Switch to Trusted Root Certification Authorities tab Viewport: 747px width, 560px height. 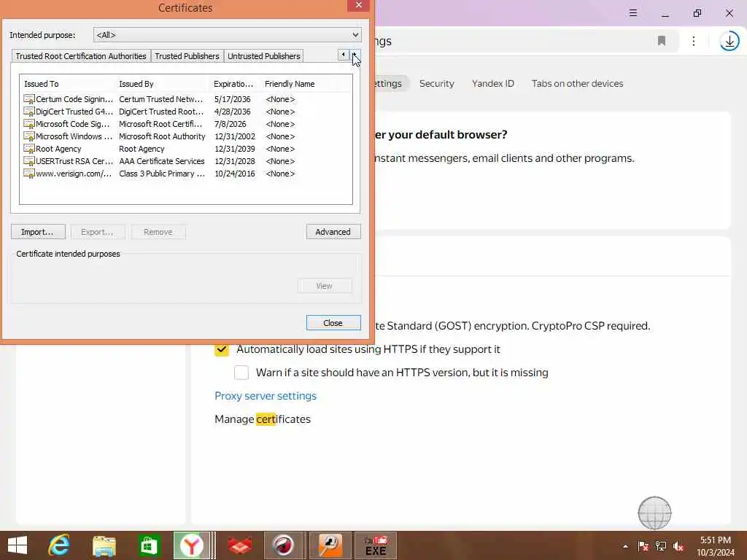(81, 56)
